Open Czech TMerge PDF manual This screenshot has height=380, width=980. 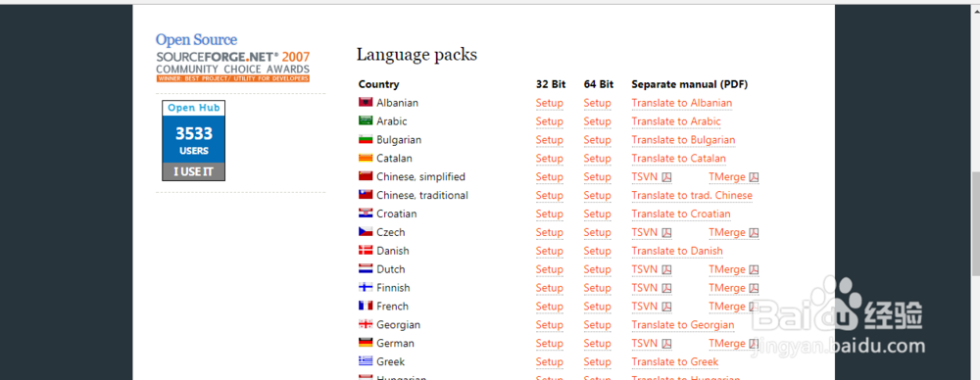point(733,232)
